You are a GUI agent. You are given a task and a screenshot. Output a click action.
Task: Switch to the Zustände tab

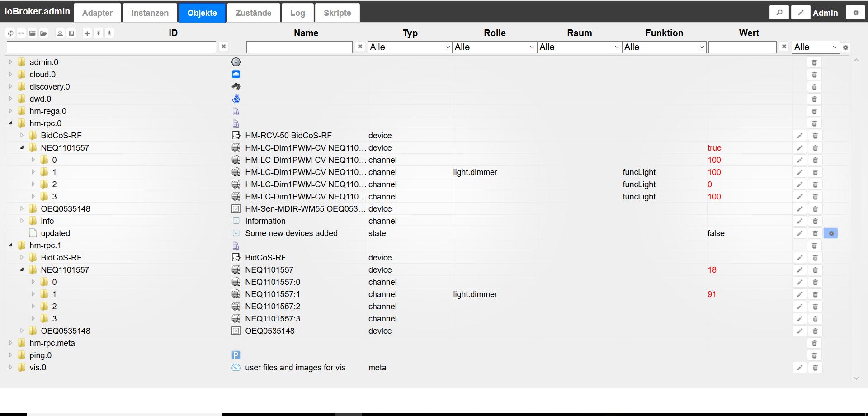tap(253, 13)
